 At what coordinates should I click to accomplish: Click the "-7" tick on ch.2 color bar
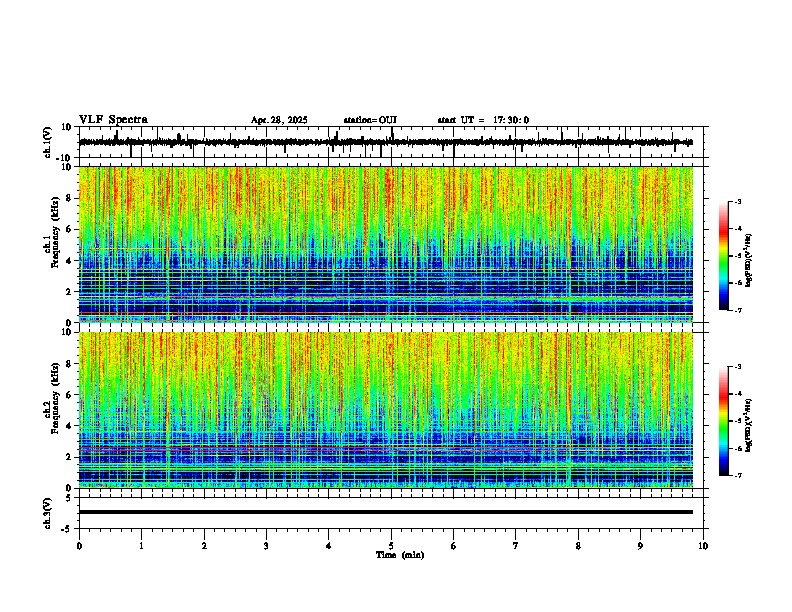coord(737,475)
